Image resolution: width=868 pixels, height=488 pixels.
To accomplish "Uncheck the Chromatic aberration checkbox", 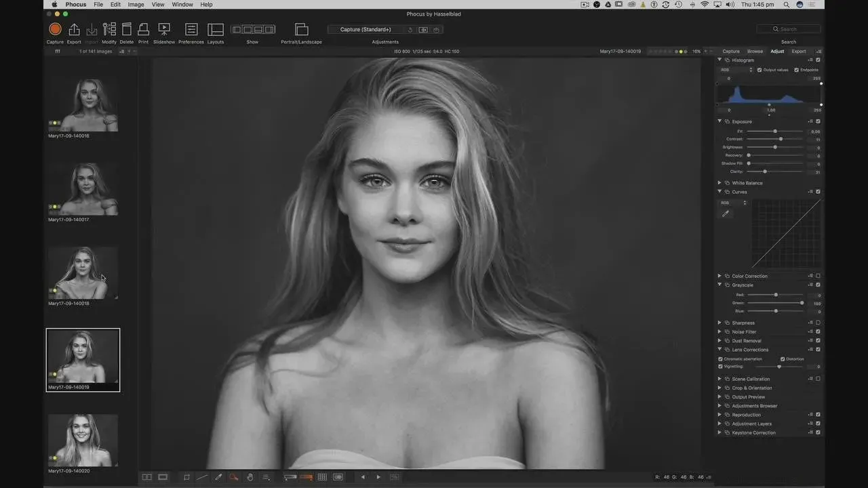I will [x=720, y=359].
